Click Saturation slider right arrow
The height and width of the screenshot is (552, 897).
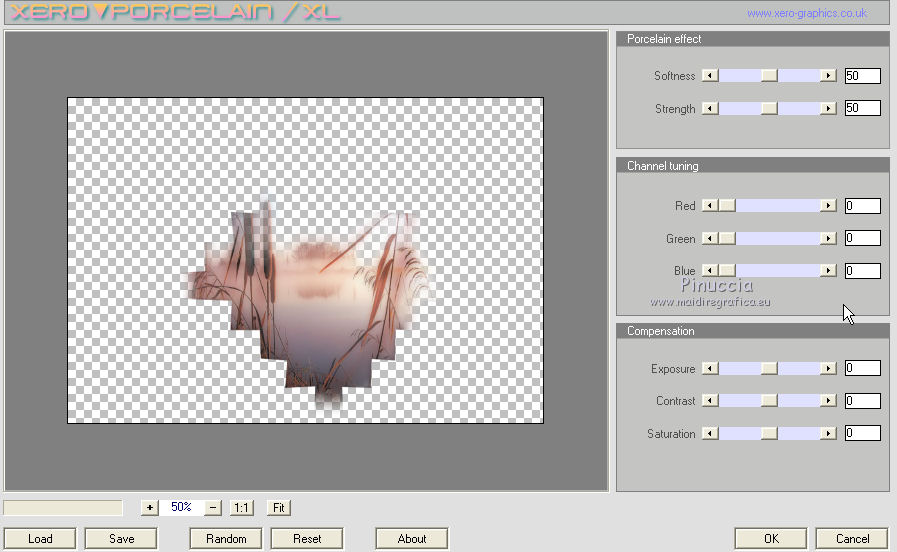point(827,434)
